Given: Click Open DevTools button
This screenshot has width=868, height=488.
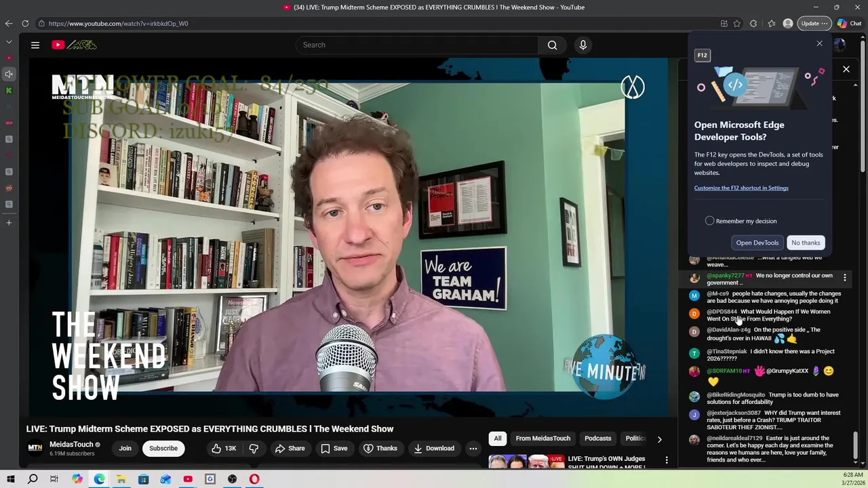Looking at the screenshot, I should (x=757, y=243).
